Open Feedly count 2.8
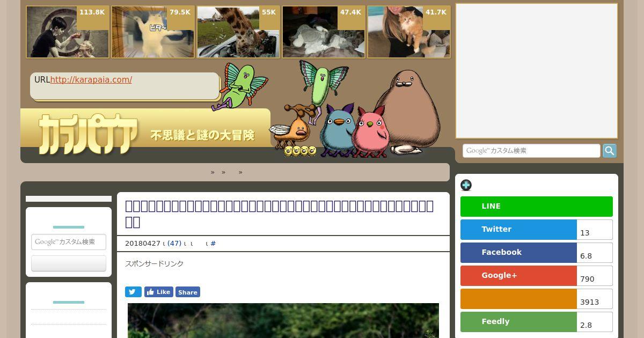 click(x=595, y=322)
